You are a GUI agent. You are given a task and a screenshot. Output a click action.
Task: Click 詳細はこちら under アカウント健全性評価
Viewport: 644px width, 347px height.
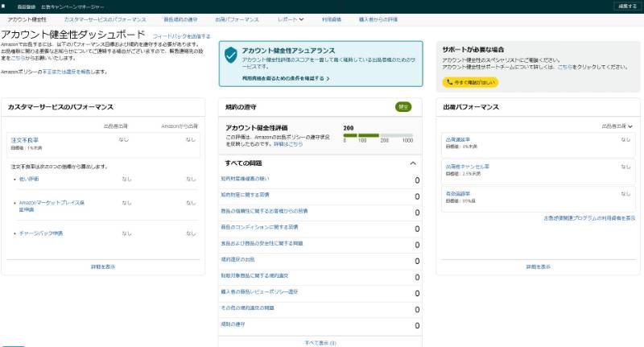pyautogui.click(x=288, y=144)
